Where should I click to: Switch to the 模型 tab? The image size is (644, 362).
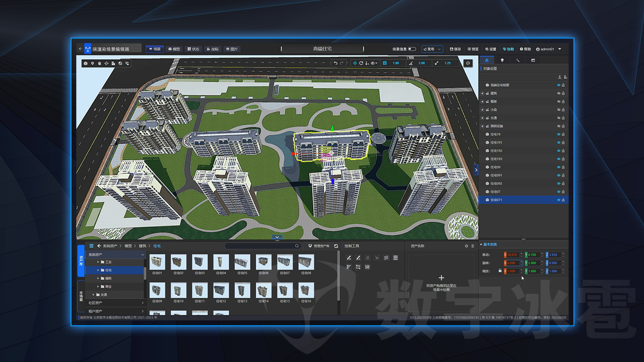[x=174, y=49]
